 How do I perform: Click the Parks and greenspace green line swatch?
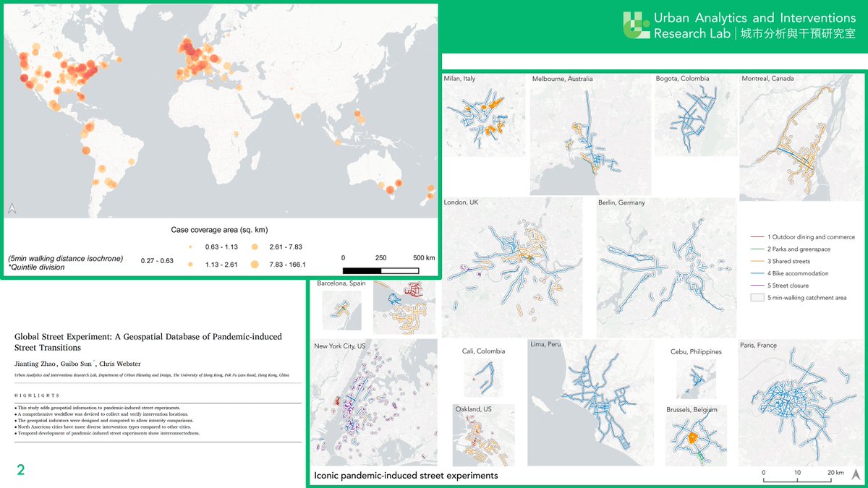[x=757, y=249]
